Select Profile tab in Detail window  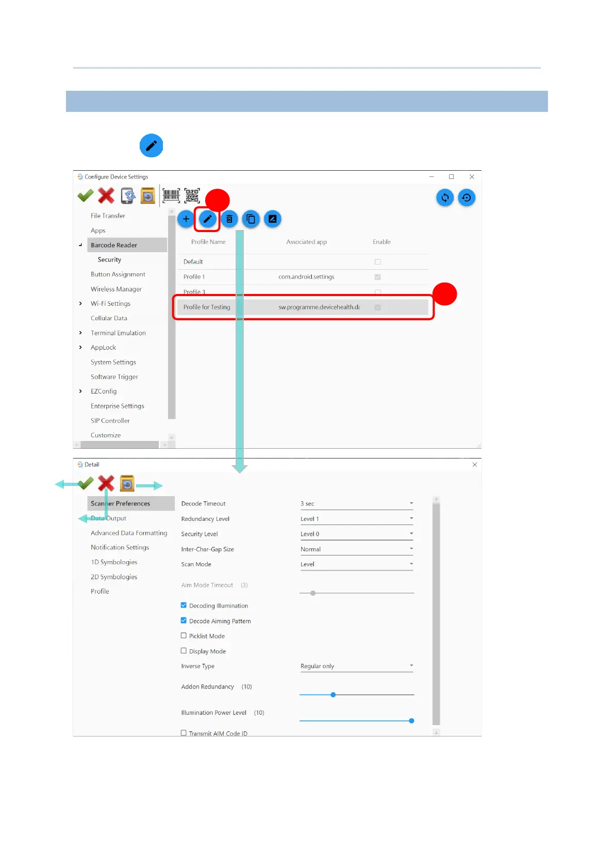pos(100,592)
